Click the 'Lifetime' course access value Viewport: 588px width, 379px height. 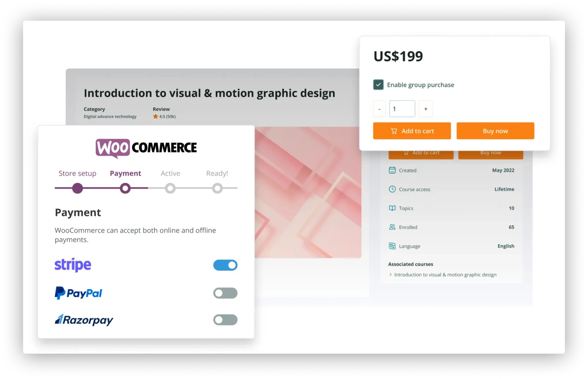tap(504, 189)
